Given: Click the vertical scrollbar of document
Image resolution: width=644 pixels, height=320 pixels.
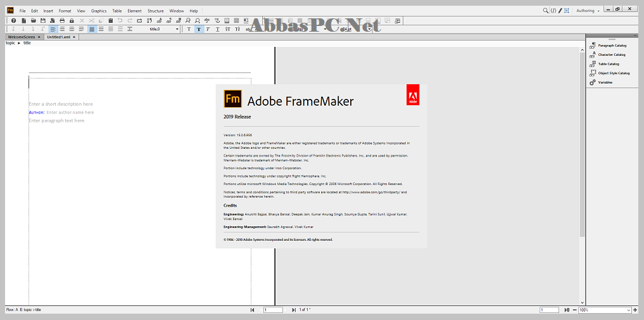Looking at the screenshot, I should pos(582,144).
